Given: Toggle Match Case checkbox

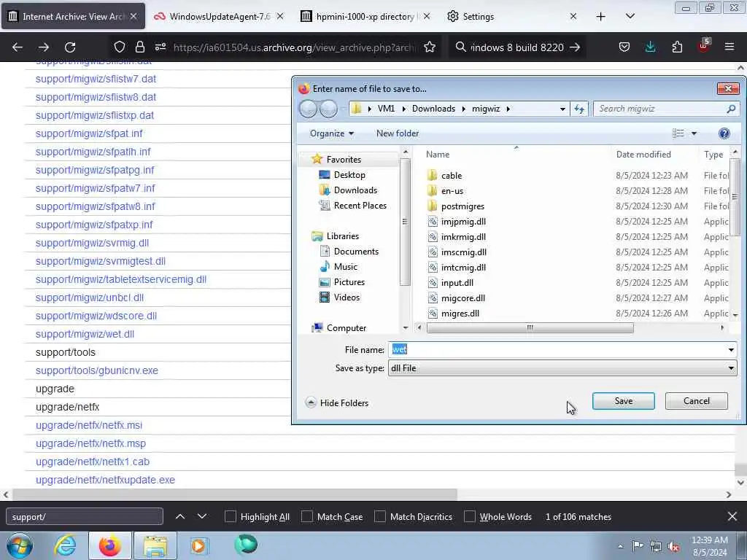Looking at the screenshot, I should click(x=307, y=517).
